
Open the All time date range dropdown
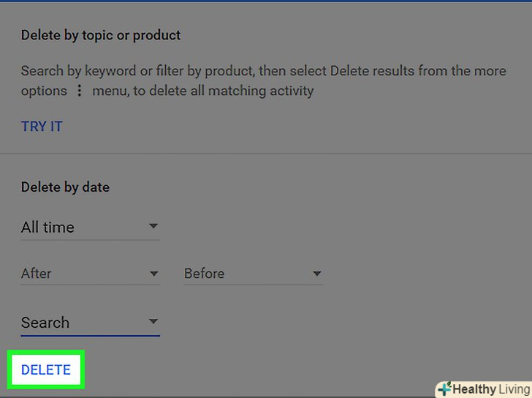90,228
